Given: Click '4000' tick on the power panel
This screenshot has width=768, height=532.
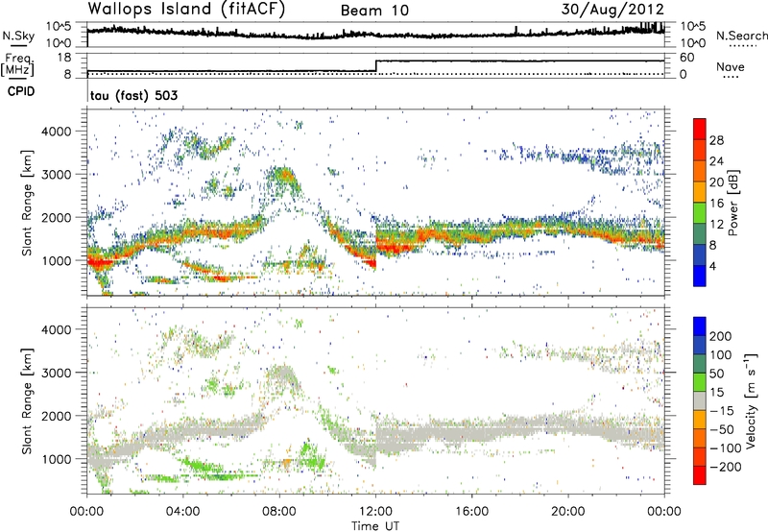Looking at the screenshot, I should point(57,132).
